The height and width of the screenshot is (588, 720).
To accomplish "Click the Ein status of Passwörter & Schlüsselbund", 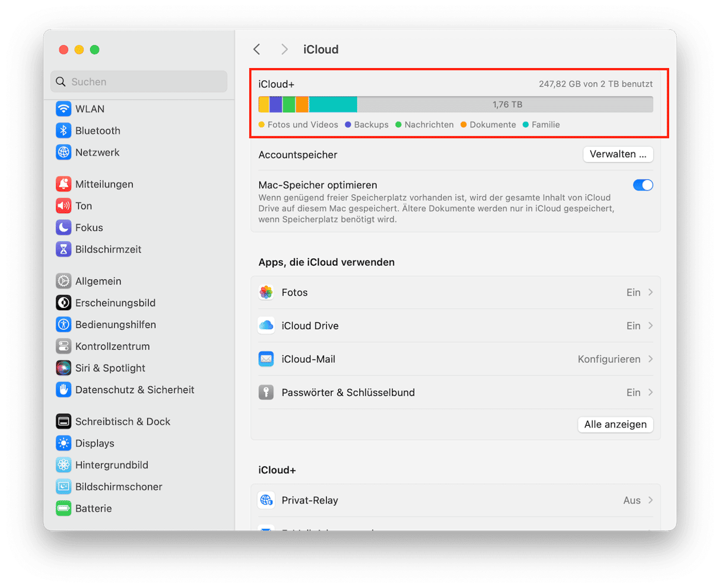I will click(x=634, y=392).
